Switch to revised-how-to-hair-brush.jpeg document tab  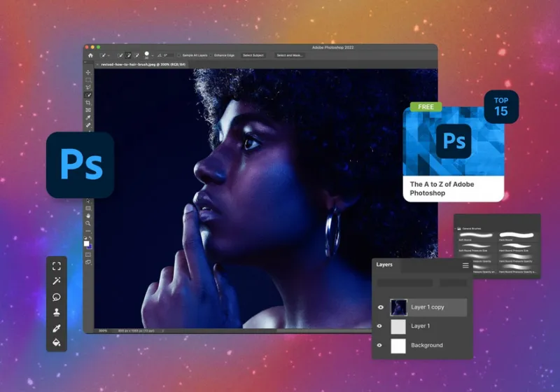pyautogui.click(x=143, y=64)
